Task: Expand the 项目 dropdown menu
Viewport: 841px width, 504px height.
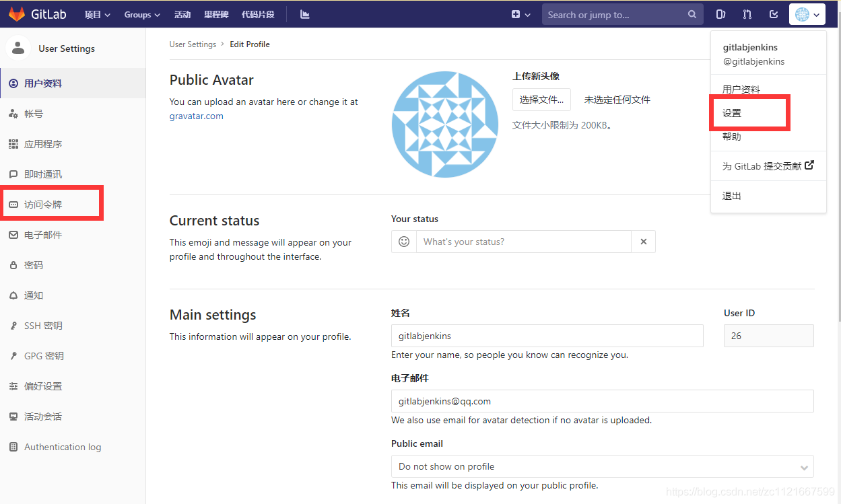Action: point(98,14)
